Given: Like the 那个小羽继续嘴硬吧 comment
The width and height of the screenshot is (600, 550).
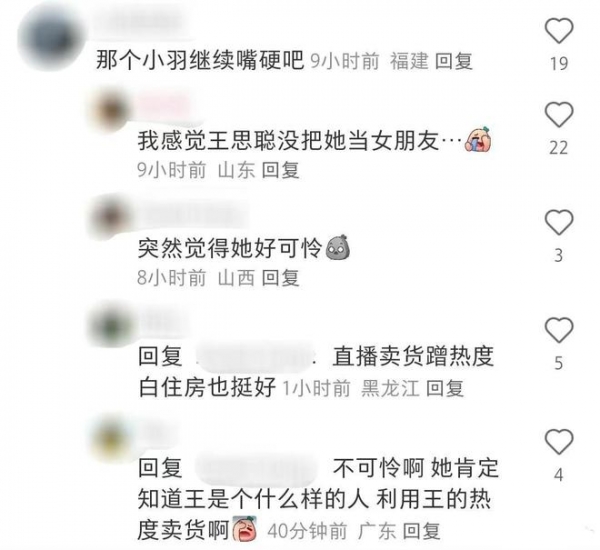Looking at the screenshot, I should [x=559, y=31].
